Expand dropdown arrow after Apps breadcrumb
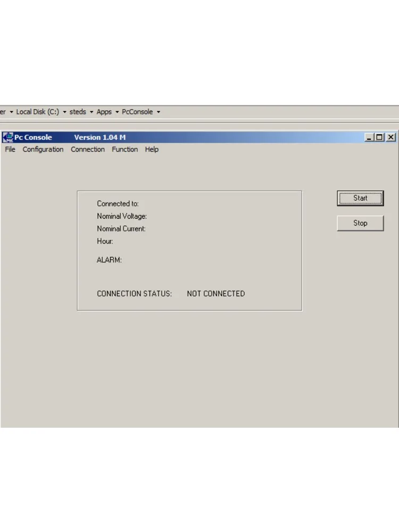 pyautogui.click(x=117, y=112)
